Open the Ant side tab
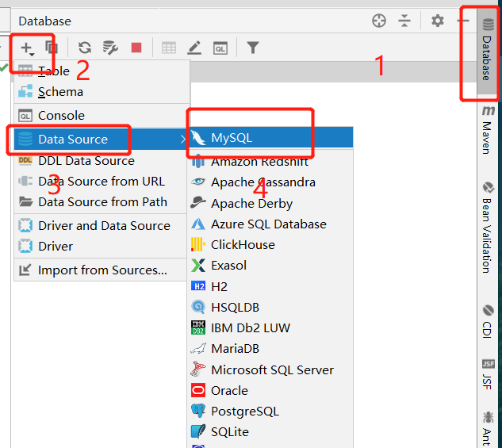Screen dimensions: 502x448 click(x=488, y=429)
